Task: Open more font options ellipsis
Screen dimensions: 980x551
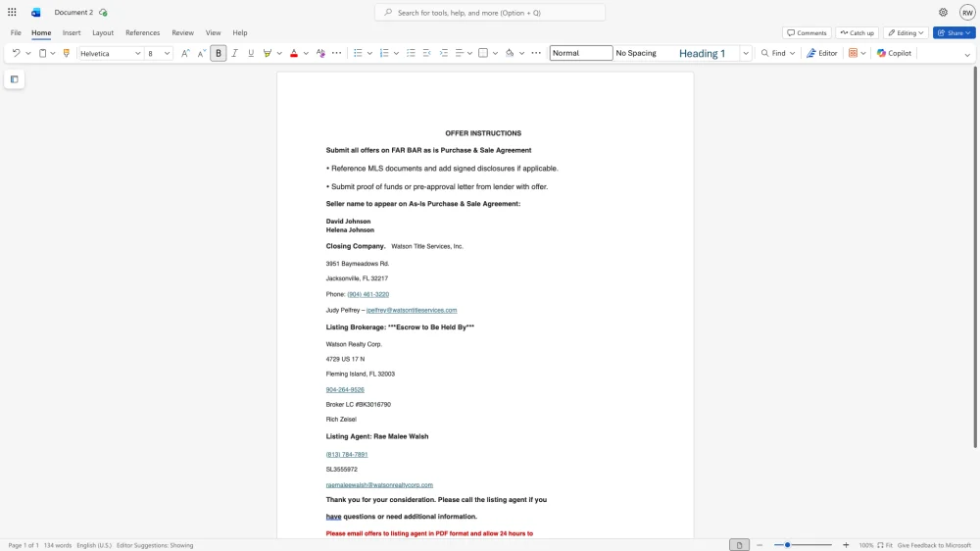Action: click(x=337, y=53)
